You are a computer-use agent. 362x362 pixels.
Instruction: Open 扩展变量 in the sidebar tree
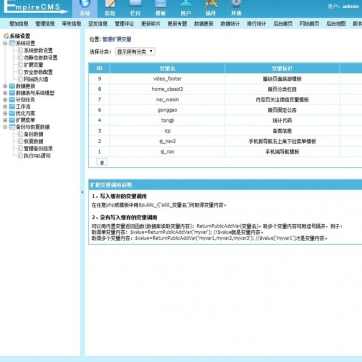[33, 65]
